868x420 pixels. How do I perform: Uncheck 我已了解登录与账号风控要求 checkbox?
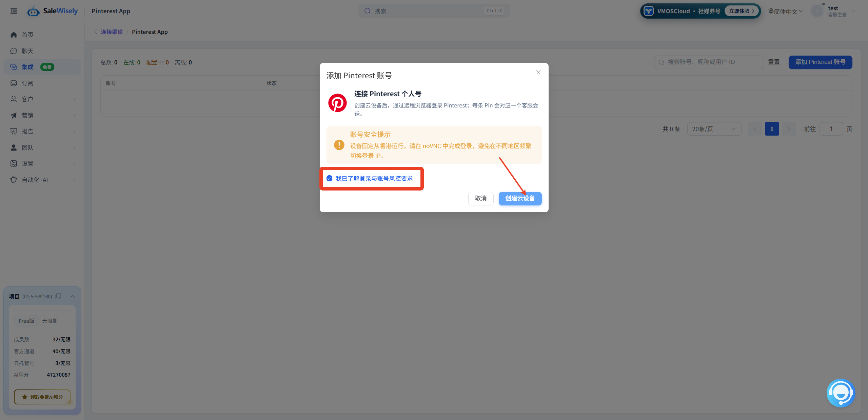[x=329, y=179]
